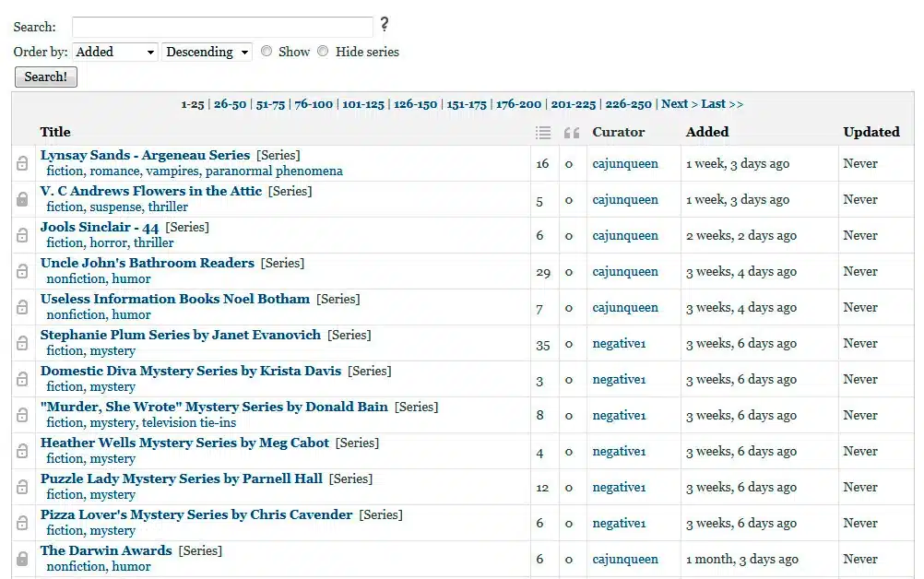Open Heather Wells Mystery Series by Meg Cabot
924x579 pixels.
pos(184,443)
